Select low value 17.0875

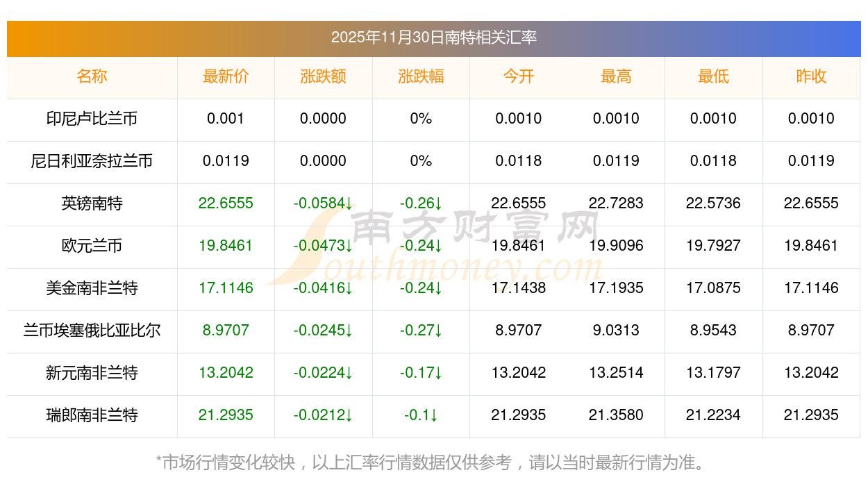coord(714,288)
